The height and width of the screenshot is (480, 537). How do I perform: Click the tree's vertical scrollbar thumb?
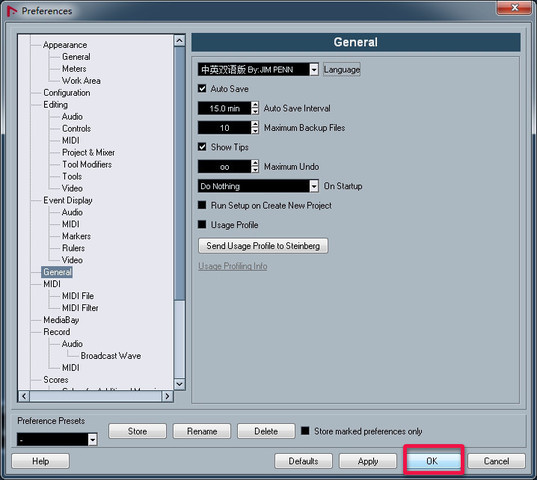[x=179, y=173]
